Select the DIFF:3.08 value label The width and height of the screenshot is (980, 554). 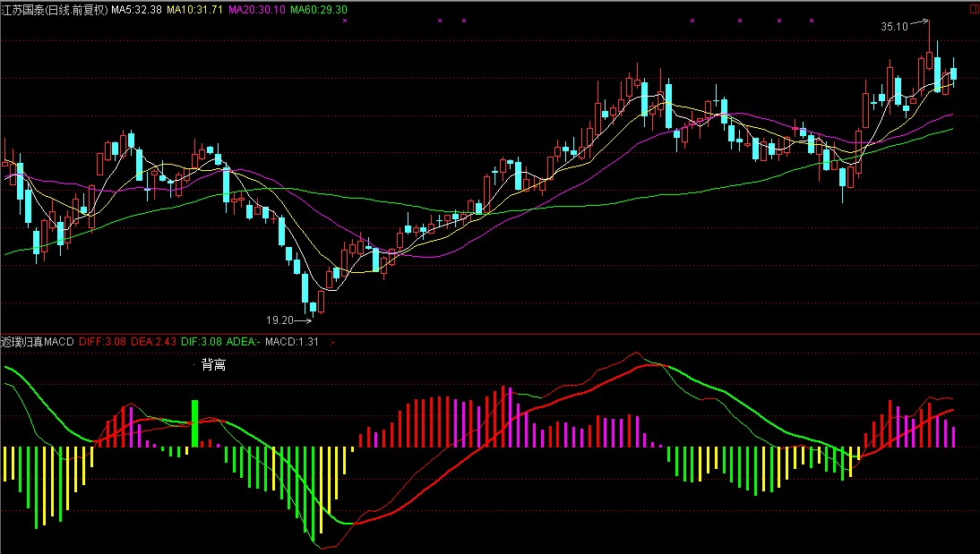pos(102,342)
